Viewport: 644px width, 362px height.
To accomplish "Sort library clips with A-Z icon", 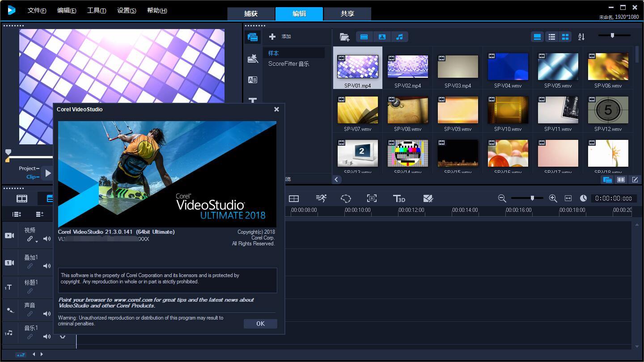I will pos(581,37).
